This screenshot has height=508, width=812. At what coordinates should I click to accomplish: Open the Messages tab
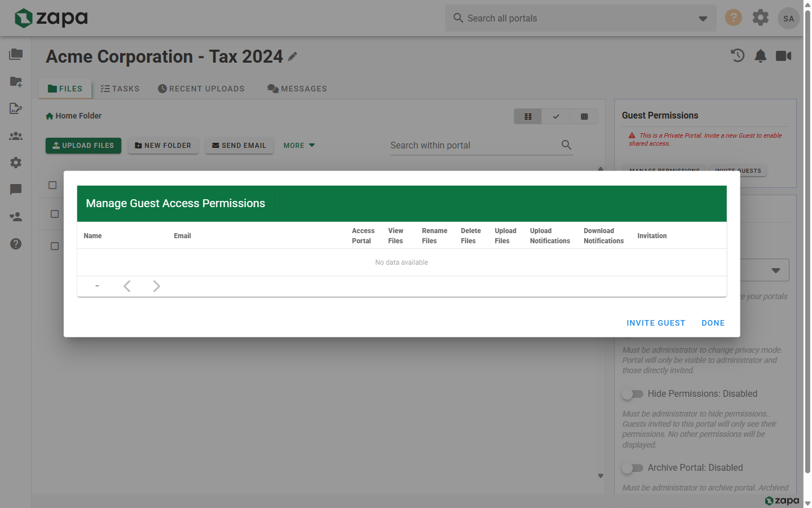click(x=297, y=89)
